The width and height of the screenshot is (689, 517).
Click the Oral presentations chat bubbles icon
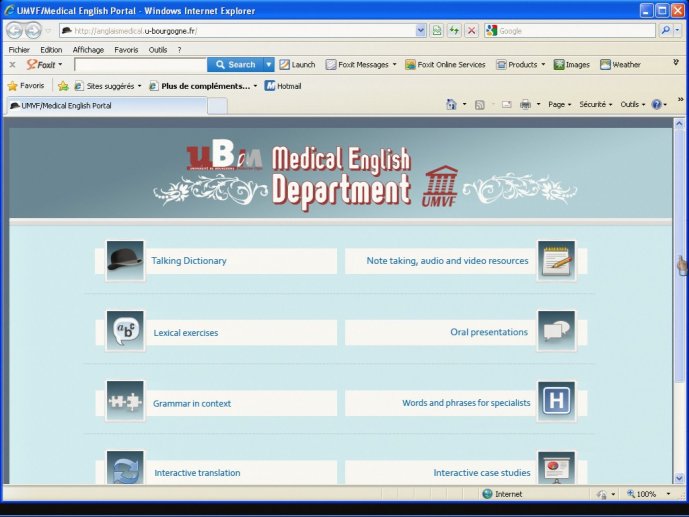(556, 331)
